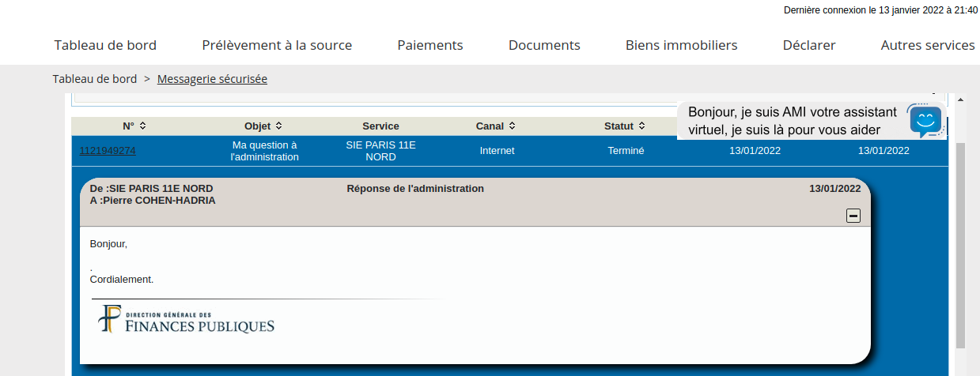The width and height of the screenshot is (980, 376).
Task: Open the Autres services menu
Action: click(928, 45)
